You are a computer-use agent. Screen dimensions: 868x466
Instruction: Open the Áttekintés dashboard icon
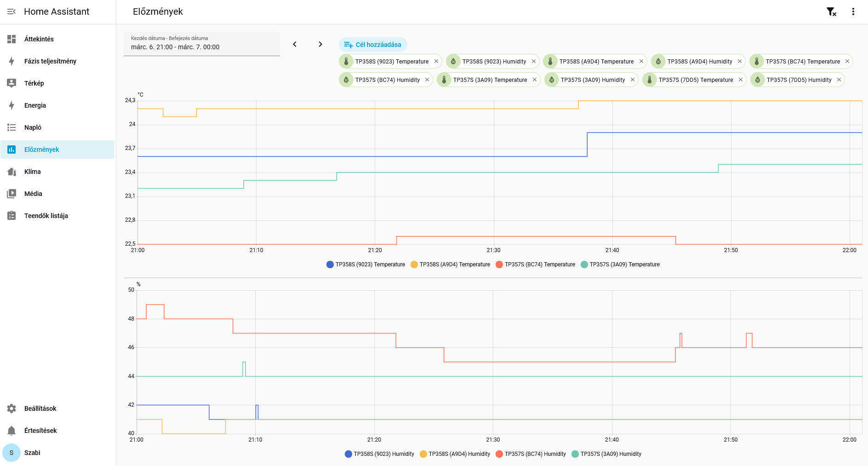(11, 39)
